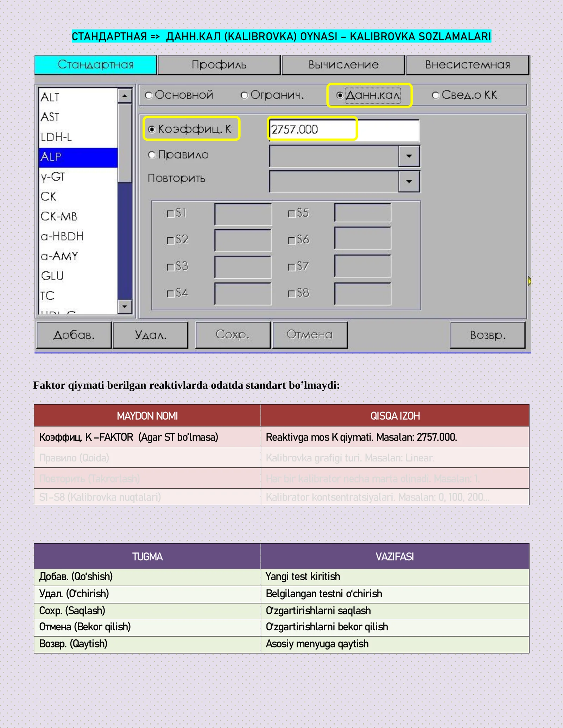This screenshot has width=563, height=728.
Task: Tick the S1 calibrator checkbox
Action: (171, 214)
